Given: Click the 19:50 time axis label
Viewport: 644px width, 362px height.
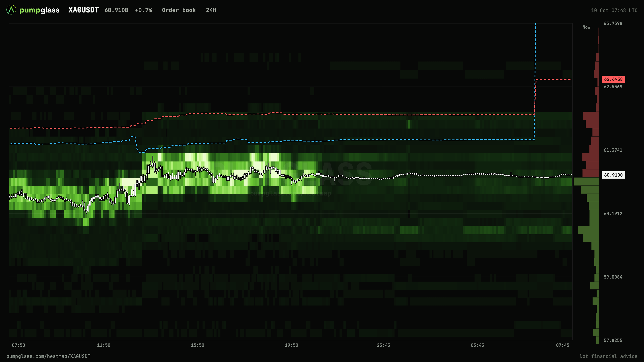Looking at the screenshot, I should (291, 345).
